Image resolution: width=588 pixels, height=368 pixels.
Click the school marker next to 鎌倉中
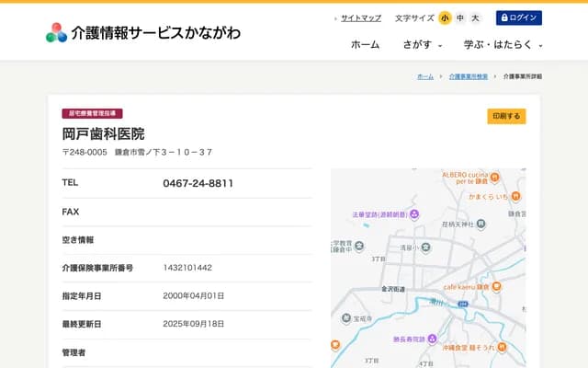click(359, 246)
